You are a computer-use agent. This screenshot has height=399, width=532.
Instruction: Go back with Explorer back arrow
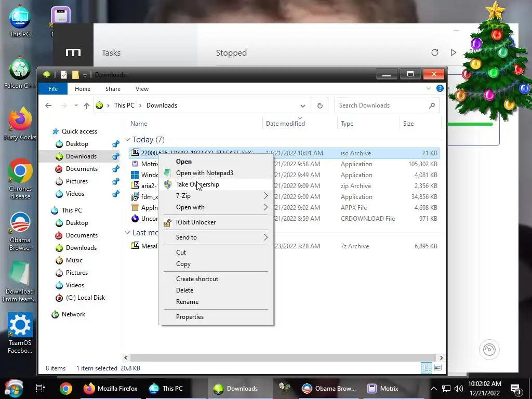tap(48, 105)
